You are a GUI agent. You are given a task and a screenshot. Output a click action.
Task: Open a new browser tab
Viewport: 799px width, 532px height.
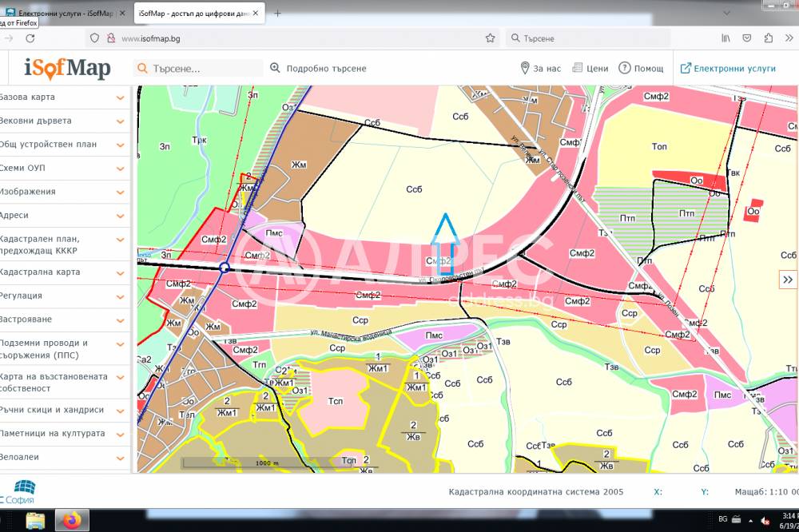[x=278, y=14]
